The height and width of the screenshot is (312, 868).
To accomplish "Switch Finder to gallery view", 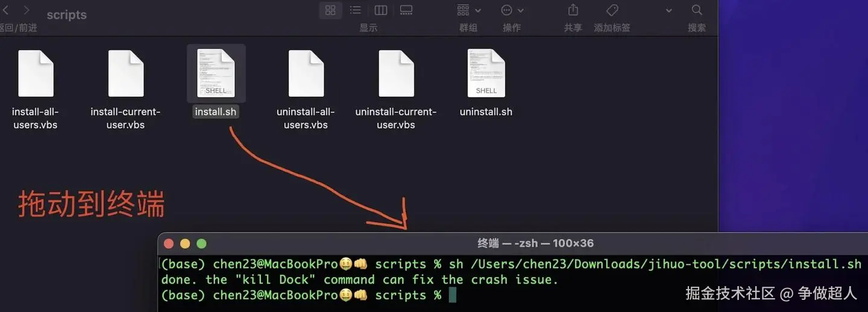I will click(406, 10).
